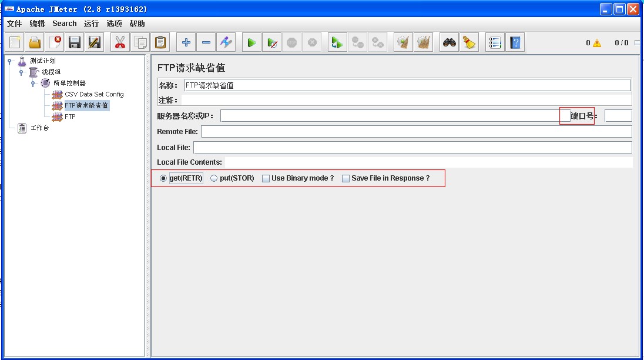Click the Clear results broom icon
This screenshot has width=644, height=360.
(403, 42)
